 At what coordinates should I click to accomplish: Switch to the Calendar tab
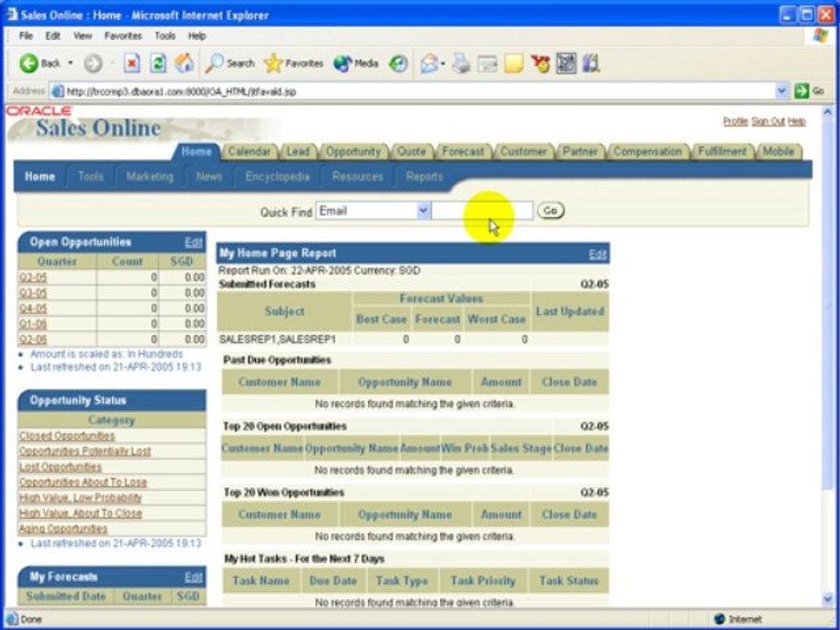point(249,151)
